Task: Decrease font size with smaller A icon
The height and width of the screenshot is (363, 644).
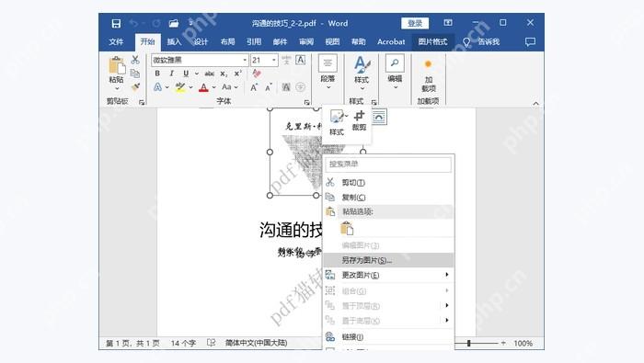Action: (x=269, y=87)
